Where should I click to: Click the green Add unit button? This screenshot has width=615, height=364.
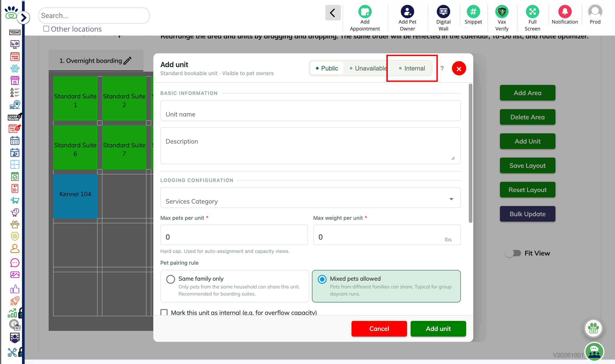(x=438, y=328)
